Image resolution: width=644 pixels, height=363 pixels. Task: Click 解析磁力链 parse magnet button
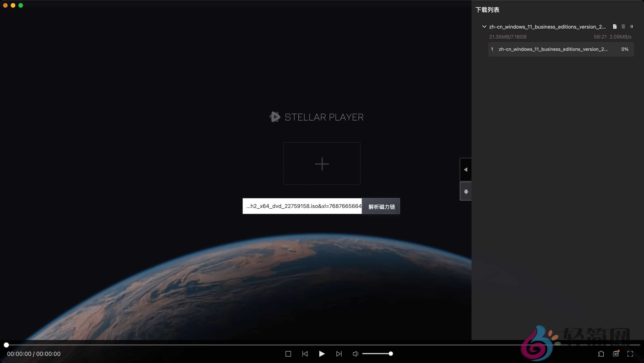(x=381, y=206)
